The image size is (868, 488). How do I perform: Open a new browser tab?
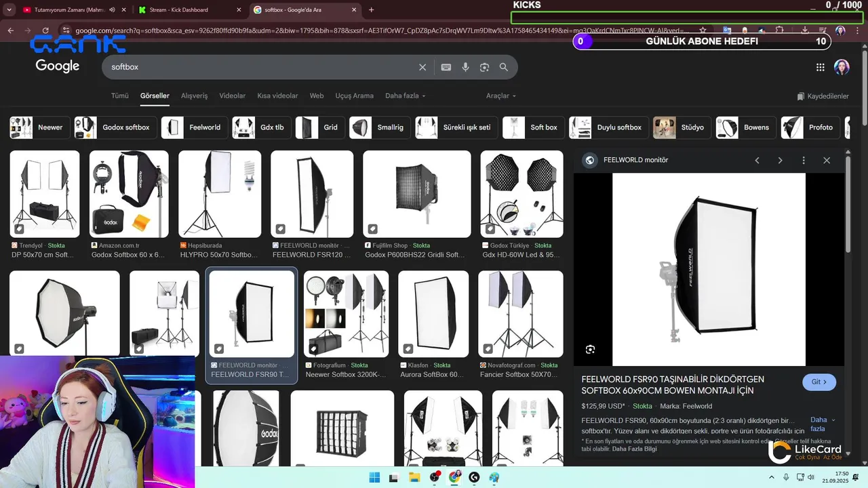tap(371, 9)
